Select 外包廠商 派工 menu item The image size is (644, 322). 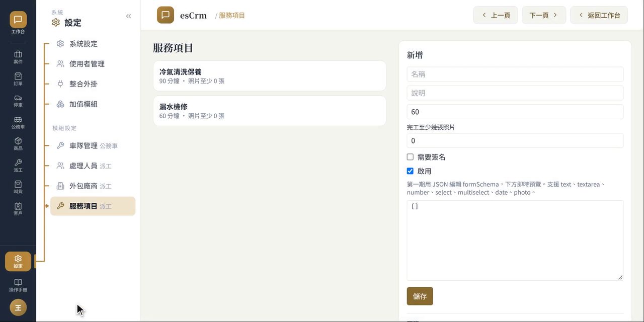[93, 186]
